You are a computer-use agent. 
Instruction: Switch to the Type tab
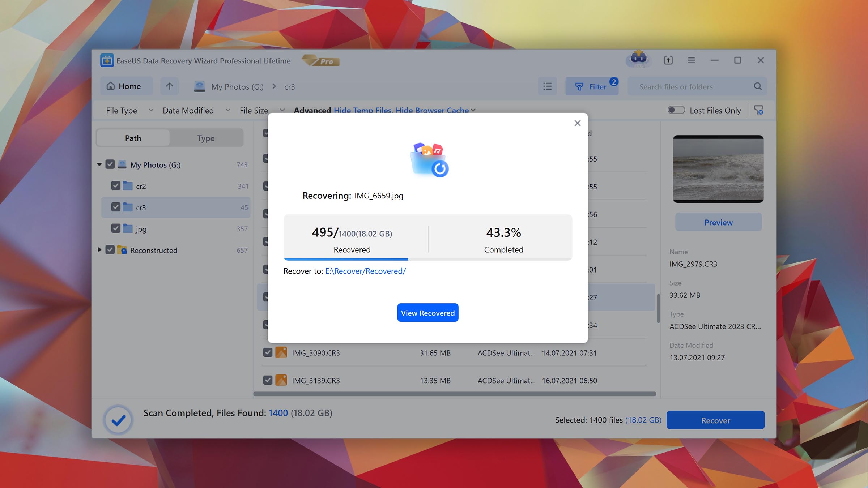coord(206,138)
